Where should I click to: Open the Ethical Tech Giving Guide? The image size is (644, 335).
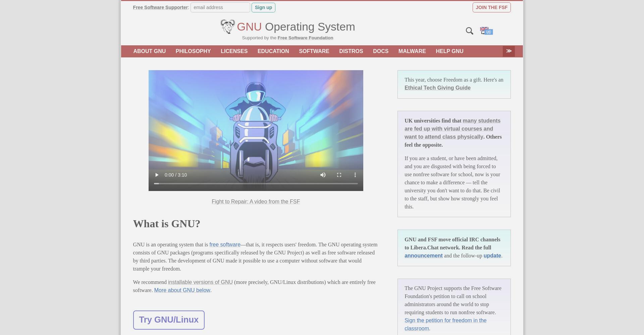coord(437,88)
